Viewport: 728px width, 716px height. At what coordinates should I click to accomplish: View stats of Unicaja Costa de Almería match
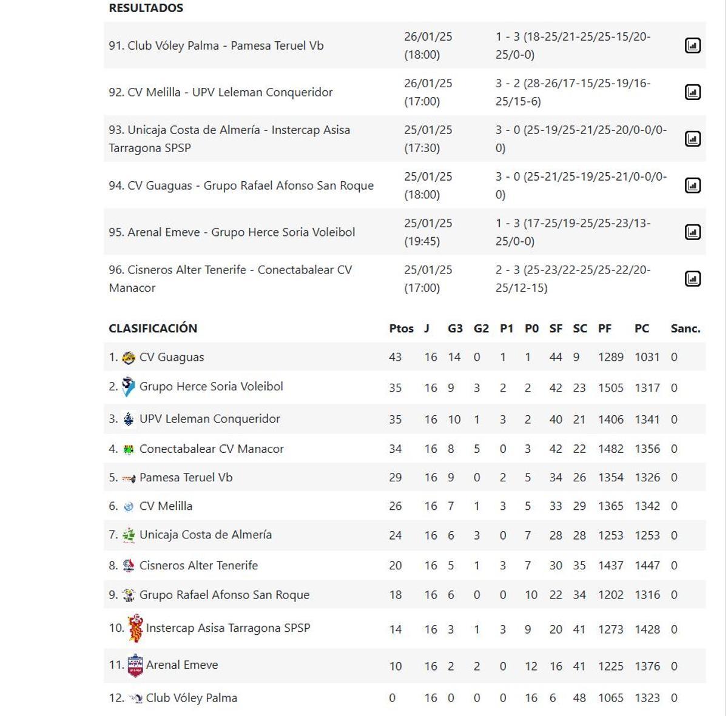tap(693, 138)
